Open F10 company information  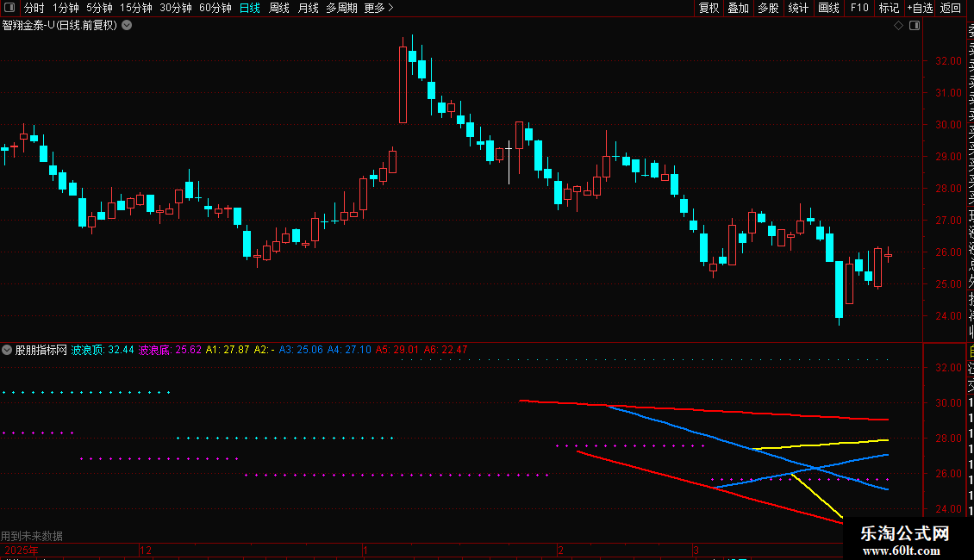point(859,8)
